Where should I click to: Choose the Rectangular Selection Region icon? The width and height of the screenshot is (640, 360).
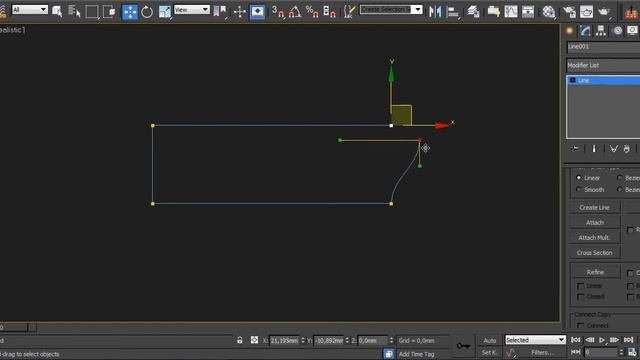coord(92,11)
